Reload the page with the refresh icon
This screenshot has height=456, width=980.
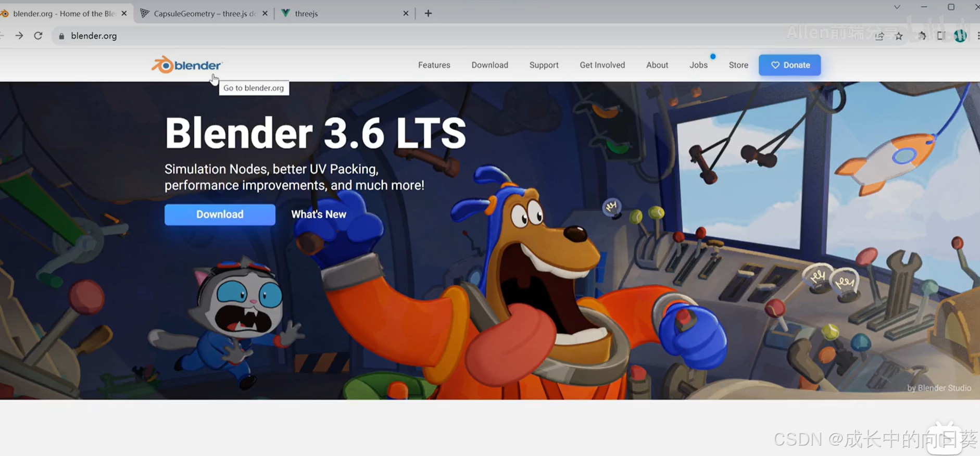point(38,35)
